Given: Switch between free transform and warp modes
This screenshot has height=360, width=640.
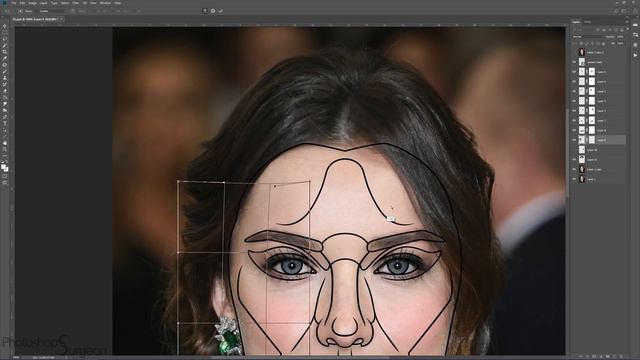Looking at the screenshot, I should pos(204,11).
